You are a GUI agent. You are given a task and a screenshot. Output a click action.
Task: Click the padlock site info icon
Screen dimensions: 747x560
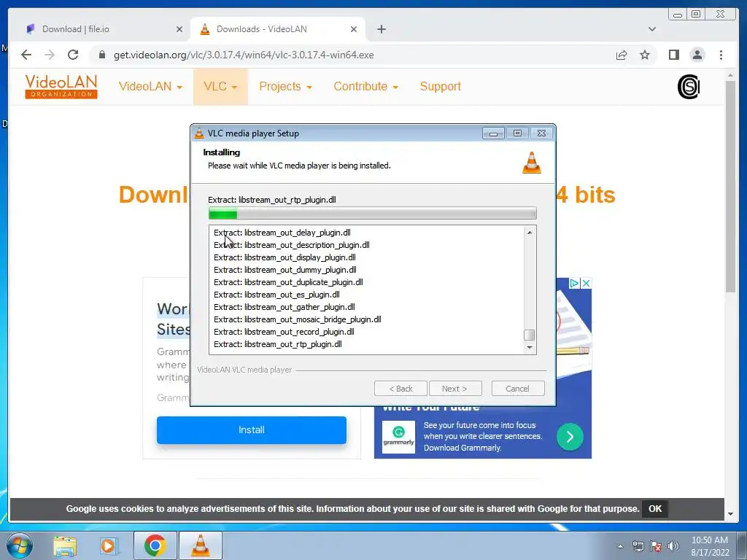[101, 55]
